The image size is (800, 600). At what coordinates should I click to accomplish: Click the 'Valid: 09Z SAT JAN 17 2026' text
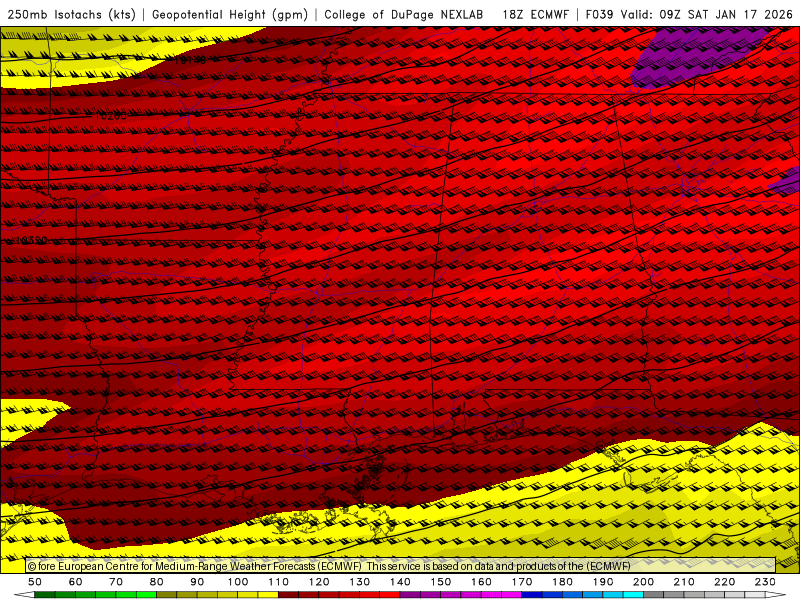707,15
